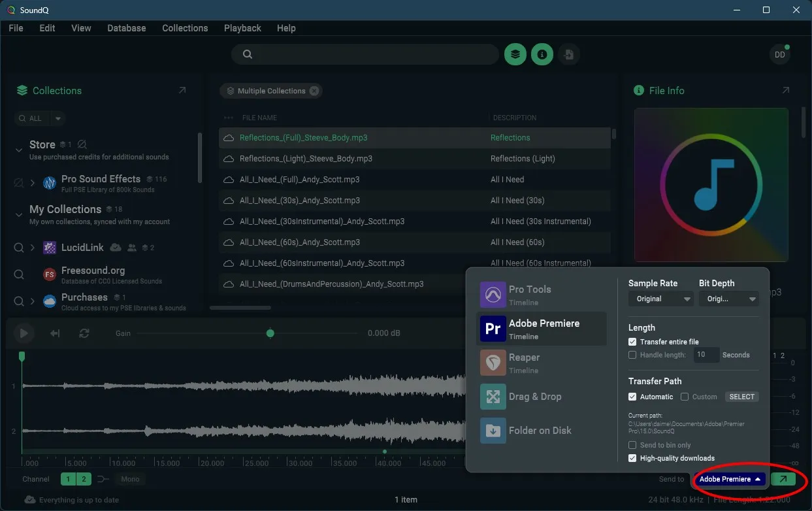The height and width of the screenshot is (511, 812).
Task: Open the Database menu
Action: (127, 28)
